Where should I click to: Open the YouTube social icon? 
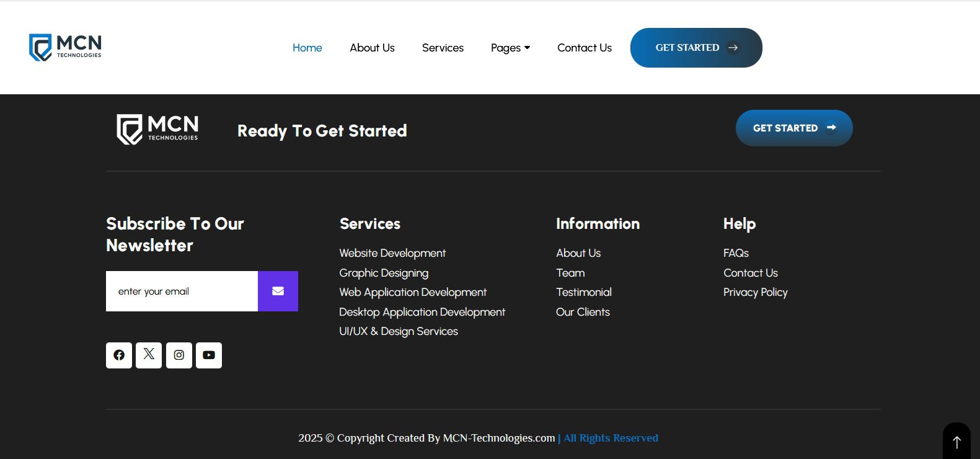coord(209,355)
